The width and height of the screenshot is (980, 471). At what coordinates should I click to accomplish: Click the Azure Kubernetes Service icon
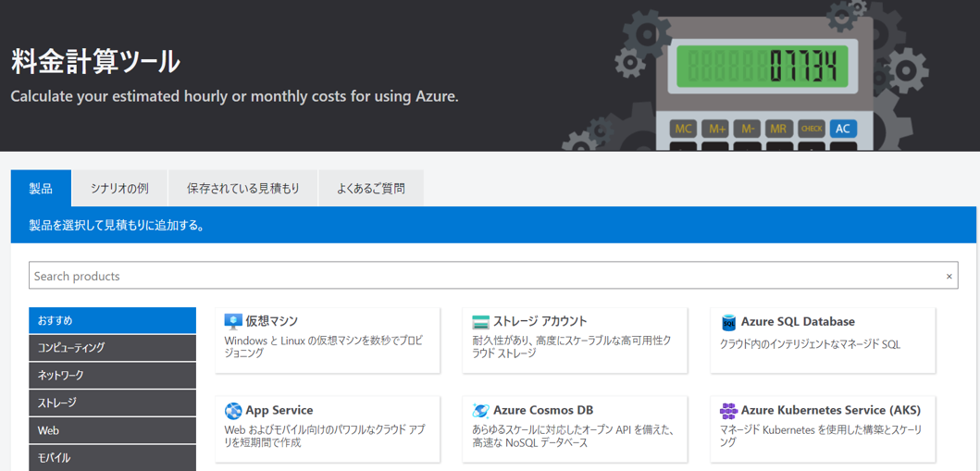pyautogui.click(x=728, y=411)
